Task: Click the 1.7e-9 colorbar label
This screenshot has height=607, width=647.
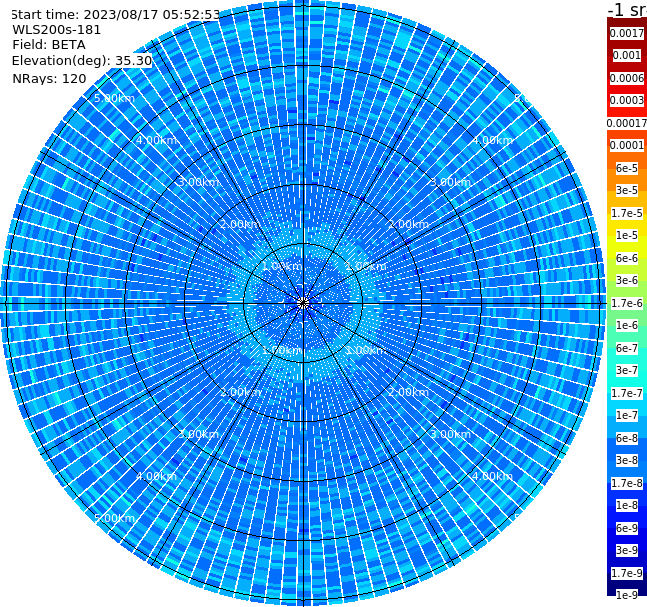Action: click(627, 573)
